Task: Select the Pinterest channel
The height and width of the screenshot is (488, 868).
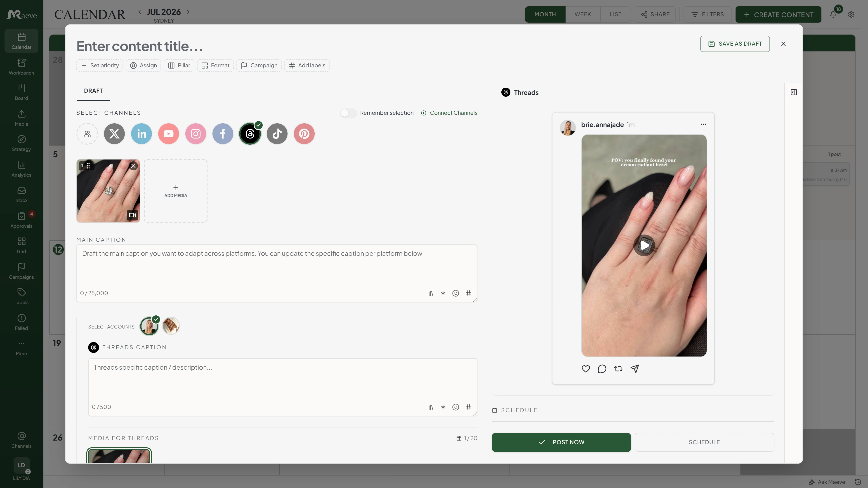Action: tap(304, 134)
